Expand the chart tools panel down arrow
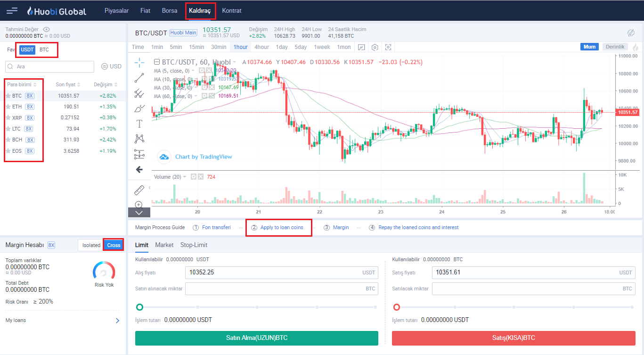 pos(139,213)
